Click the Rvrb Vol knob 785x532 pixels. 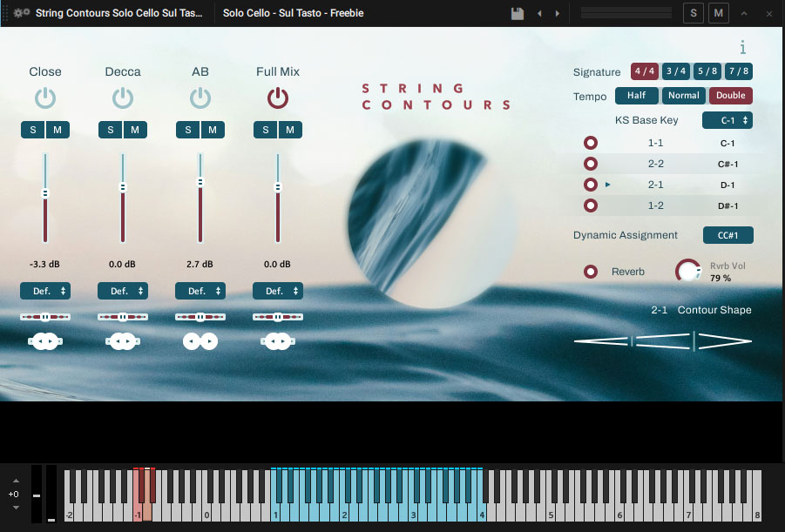(x=688, y=271)
